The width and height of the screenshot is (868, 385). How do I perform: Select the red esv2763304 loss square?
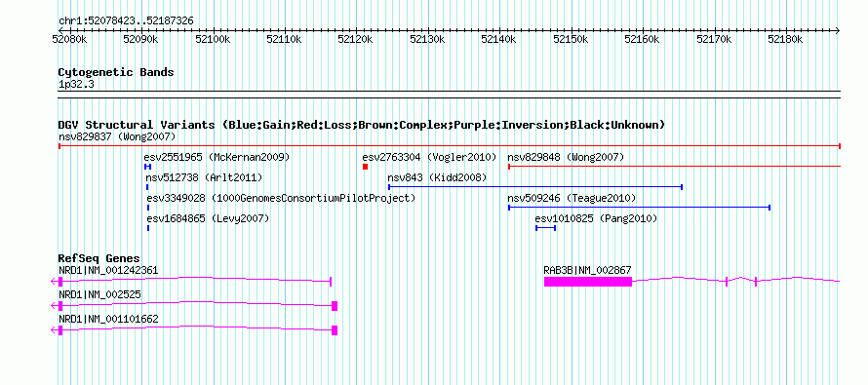[x=366, y=167]
